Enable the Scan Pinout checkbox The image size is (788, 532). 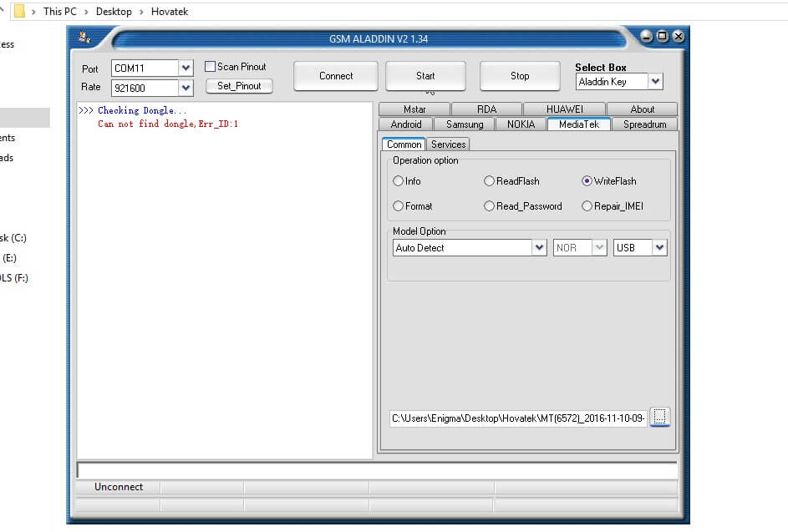tap(211, 67)
